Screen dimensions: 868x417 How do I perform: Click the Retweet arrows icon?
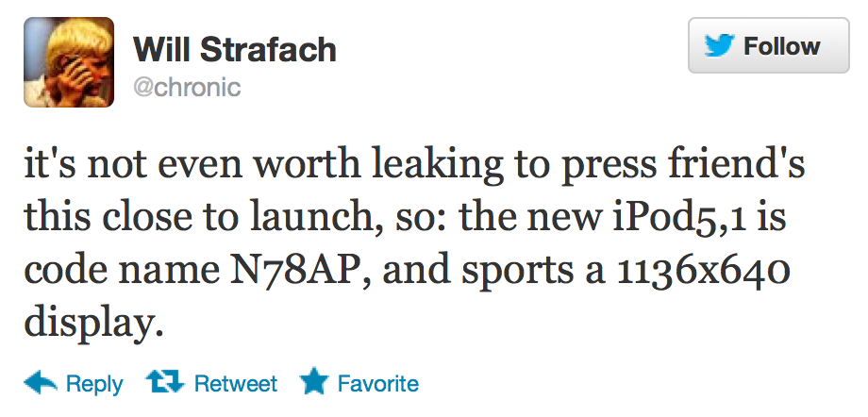pyautogui.click(x=164, y=382)
